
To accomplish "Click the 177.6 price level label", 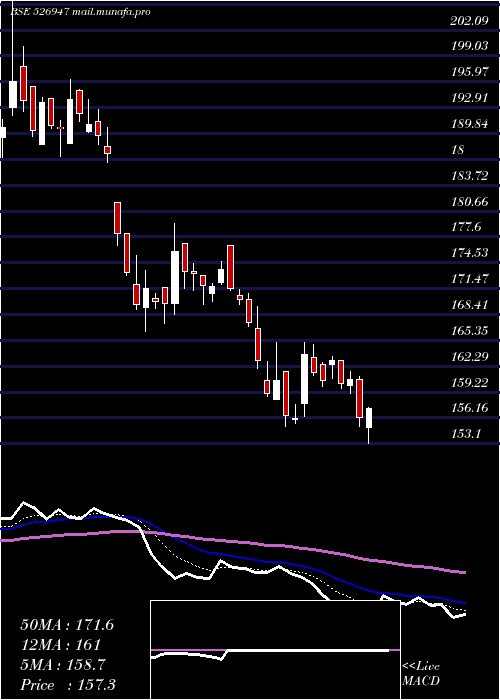I will click(466, 227).
